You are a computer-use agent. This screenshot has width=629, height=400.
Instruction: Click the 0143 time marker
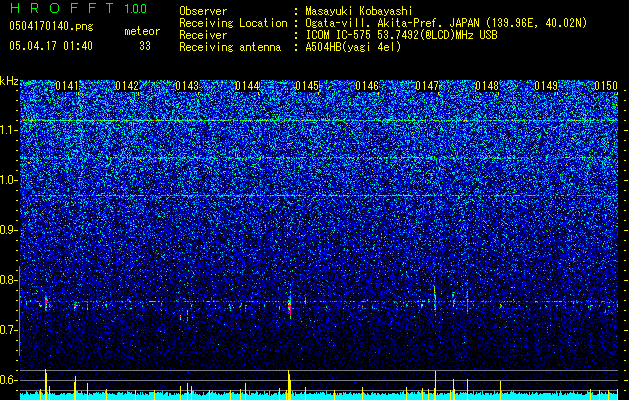(187, 86)
